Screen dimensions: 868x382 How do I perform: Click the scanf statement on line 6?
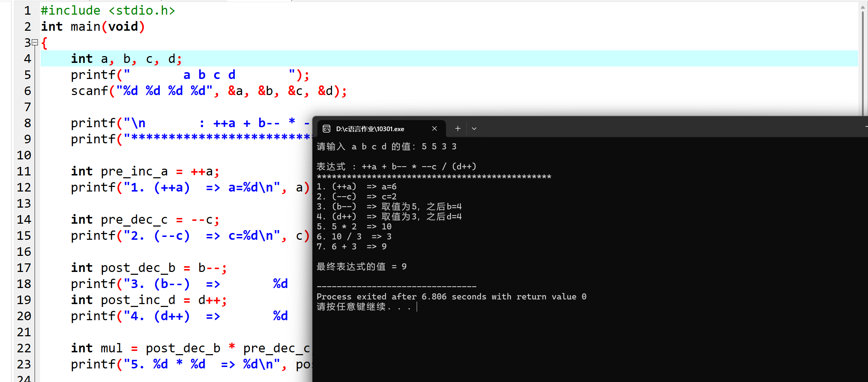point(209,91)
